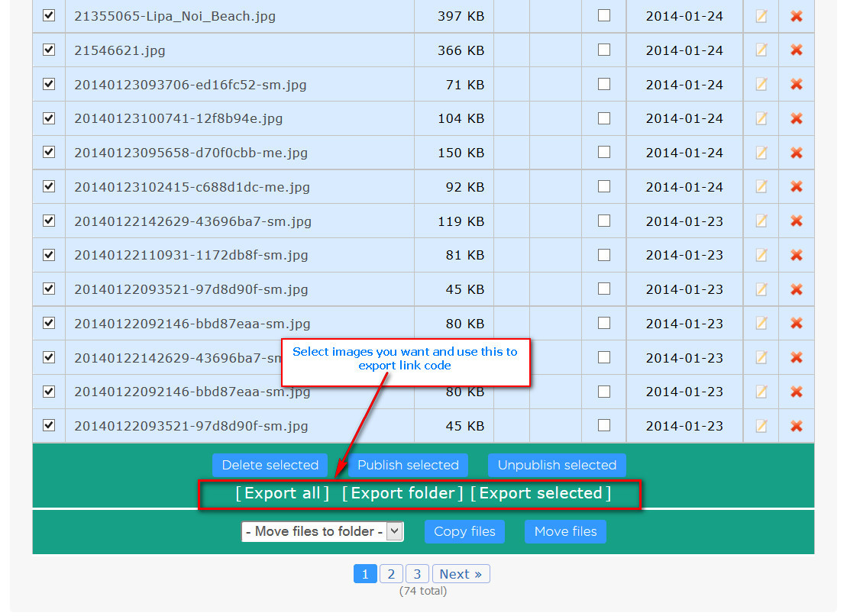This screenshot has width=847, height=616.
Task: Click red X for 20140122093521-97d8d90f-sm.jpg 2014-01-23 last row
Action: pyautogui.click(x=796, y=426)
